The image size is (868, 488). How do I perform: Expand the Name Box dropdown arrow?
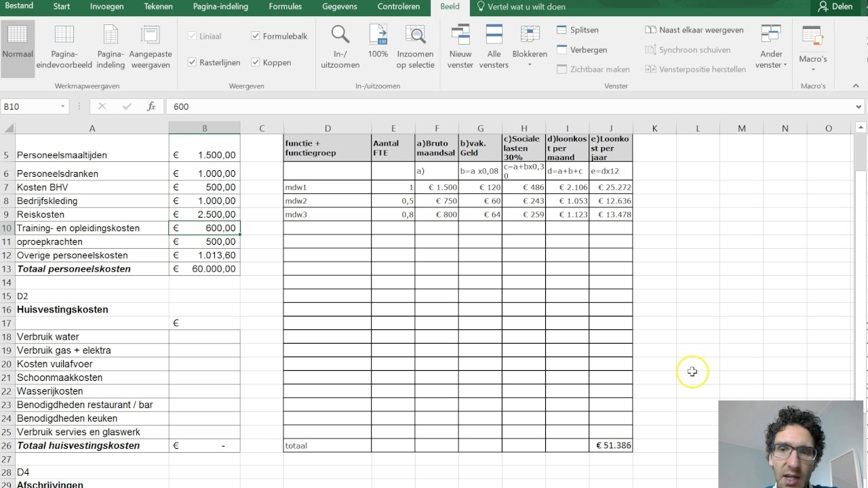pos(62,106)
